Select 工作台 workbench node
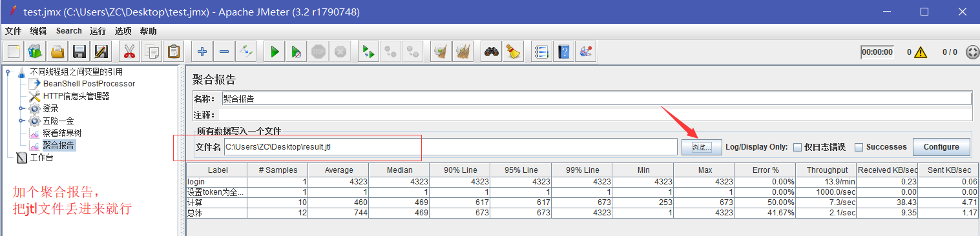 [42, 157]
